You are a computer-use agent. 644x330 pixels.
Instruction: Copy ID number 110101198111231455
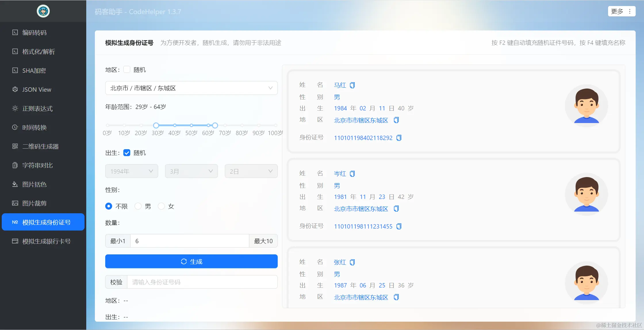tap(399, 227)
